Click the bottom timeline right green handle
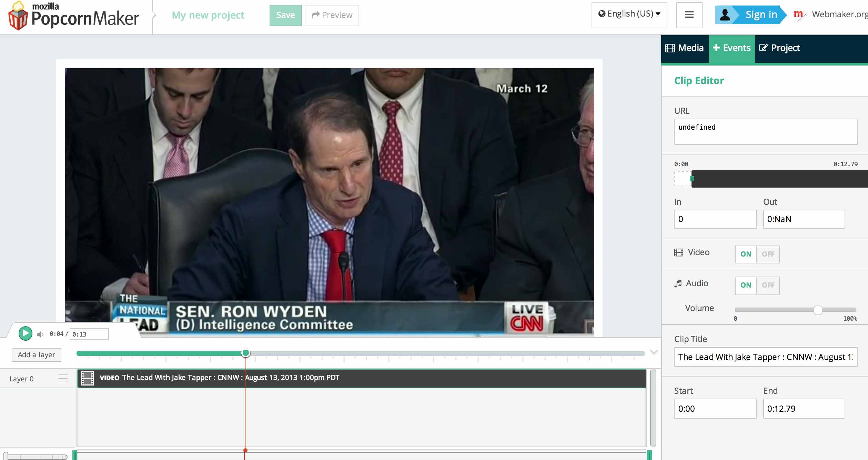868x460 pixels. coord(649,455)
